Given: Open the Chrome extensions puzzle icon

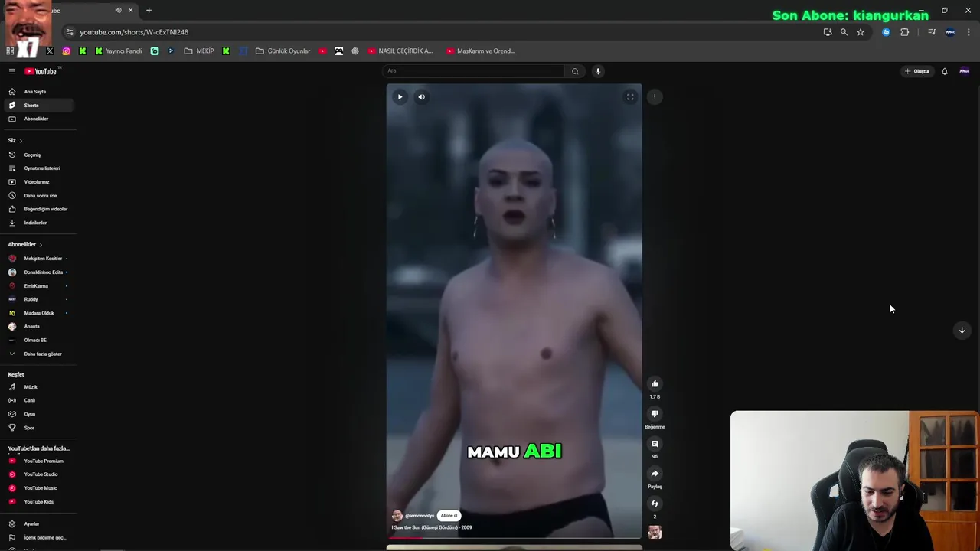Looking at the screenshot, I should [905, 32].
